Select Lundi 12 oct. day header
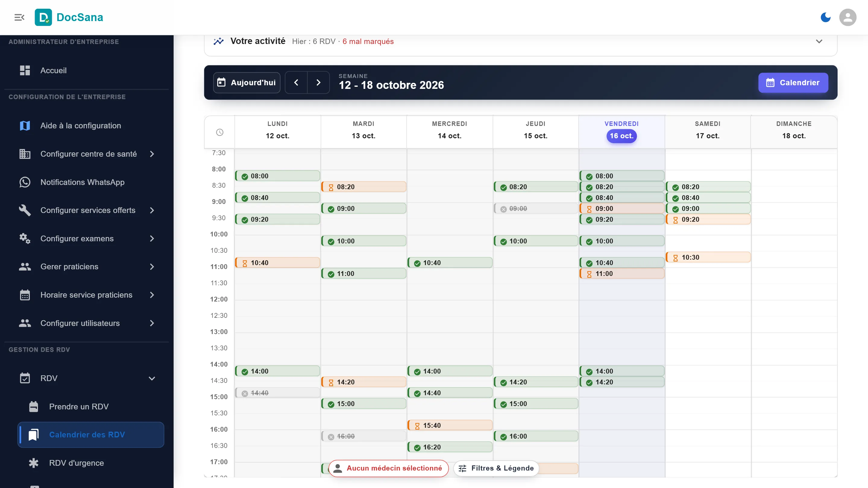868x488 pixels. point(278,131)
